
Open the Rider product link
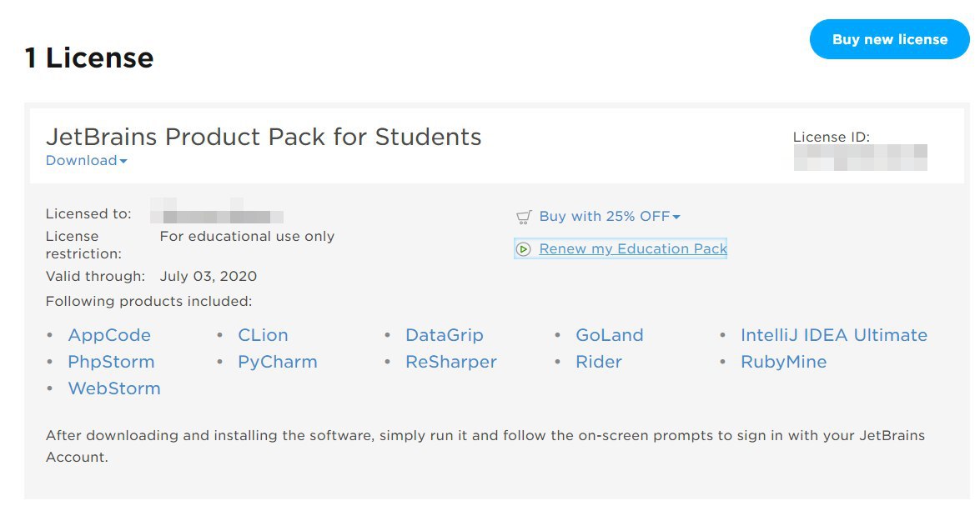click(x=599, y=362)
